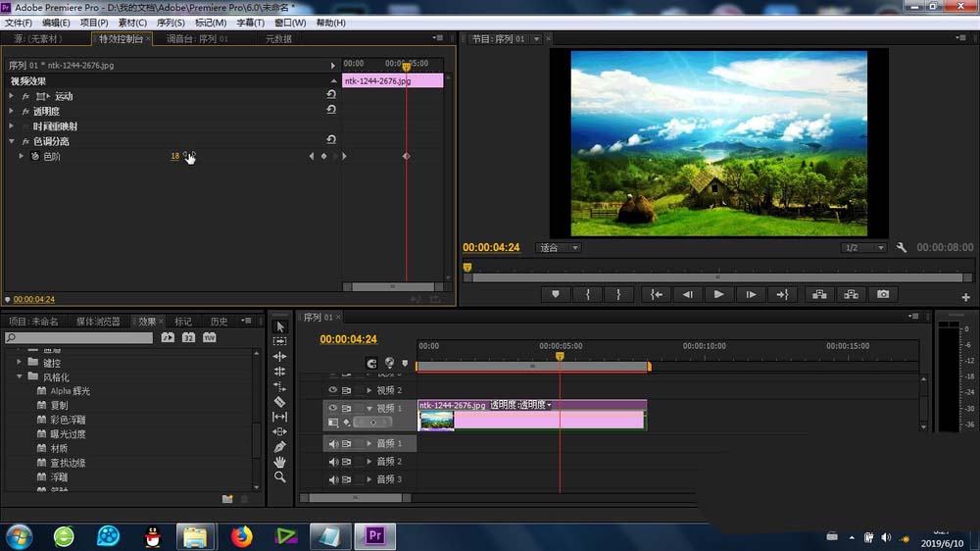Reset the 色调分离 effect
This screenshot has width=980, height=551.
pyautogui.click(x=331, y=140)
